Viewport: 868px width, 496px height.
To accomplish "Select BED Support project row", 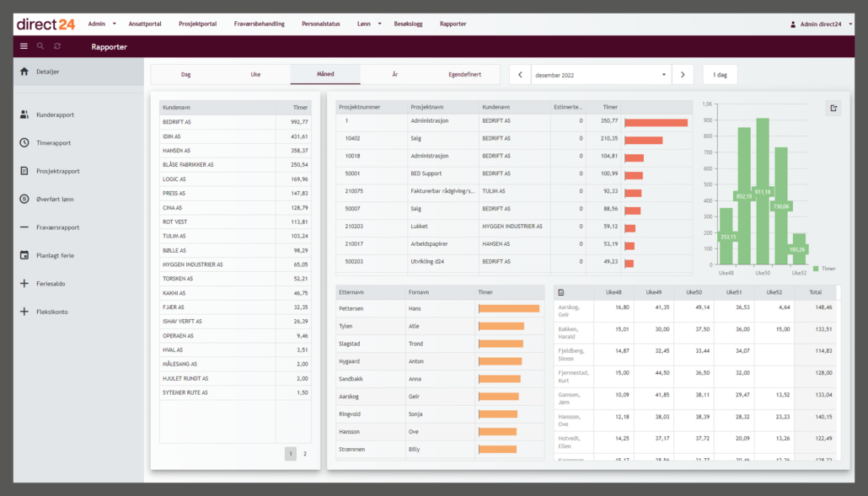I will tap(514, 173).
